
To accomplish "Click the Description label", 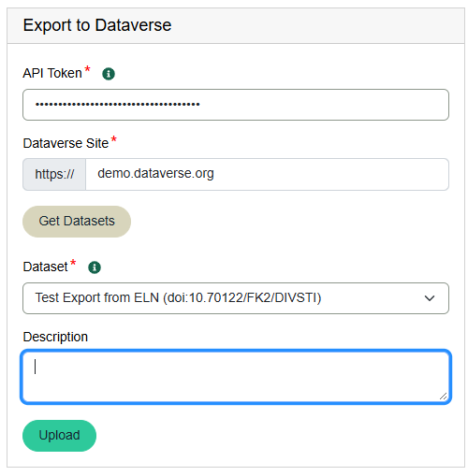I will point(55,338).
